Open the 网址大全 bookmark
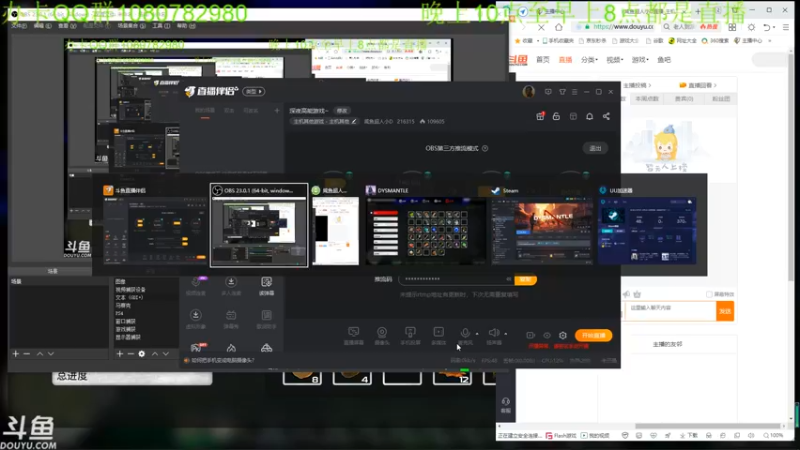Image resolution: width=800 pixels, height=450 pixels. pos(682,41)
